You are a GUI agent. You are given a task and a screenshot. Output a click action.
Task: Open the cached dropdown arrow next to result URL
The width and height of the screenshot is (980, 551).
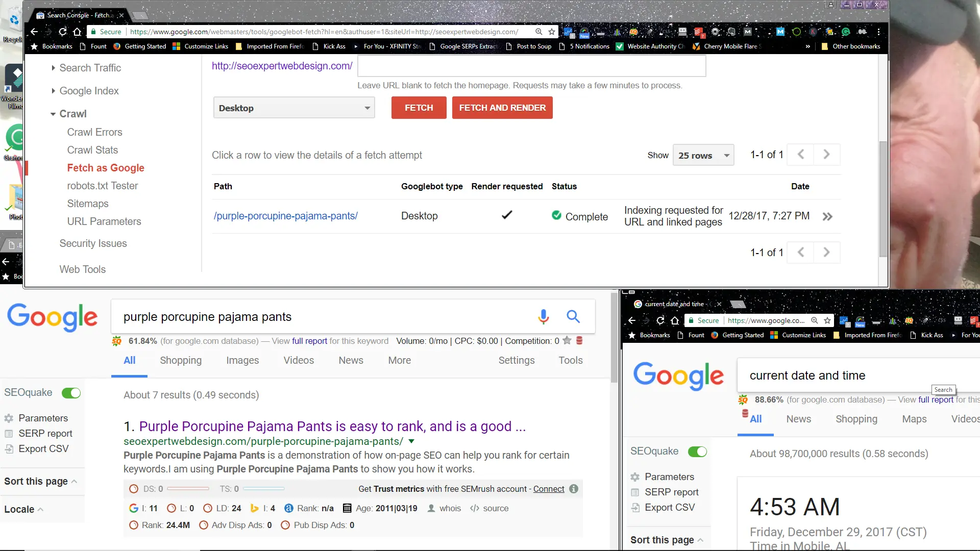click(411, 441)
